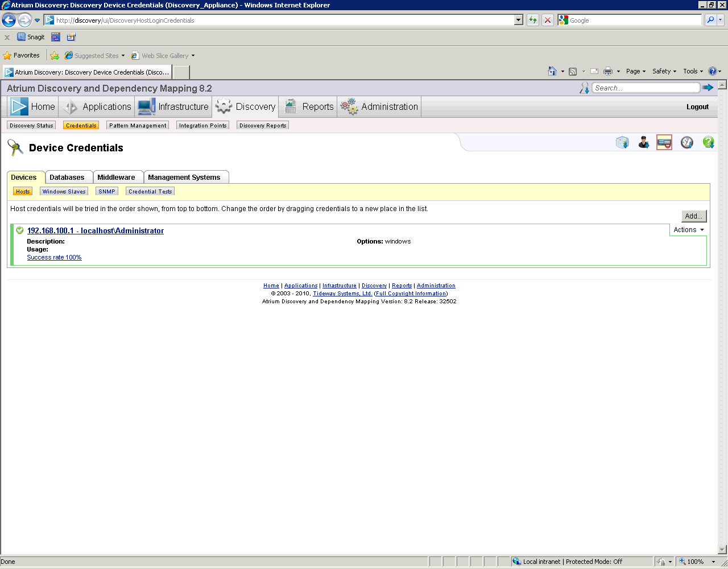Open the Credential Tests sub-tab
This screenshot has width=728, height=569.
[150, 191]
